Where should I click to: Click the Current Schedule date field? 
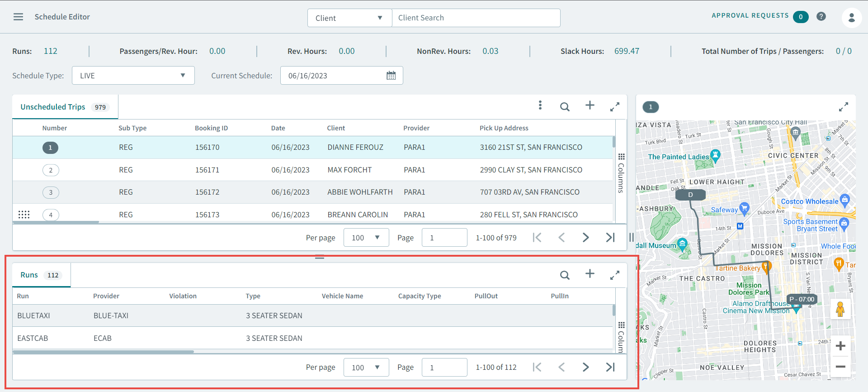pos(341,76)
